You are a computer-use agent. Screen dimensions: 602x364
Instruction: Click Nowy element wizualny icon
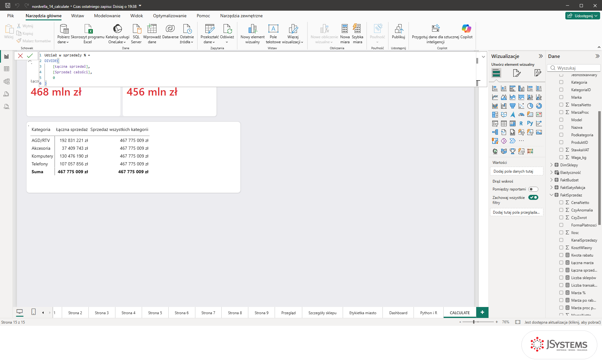point(252,34)
